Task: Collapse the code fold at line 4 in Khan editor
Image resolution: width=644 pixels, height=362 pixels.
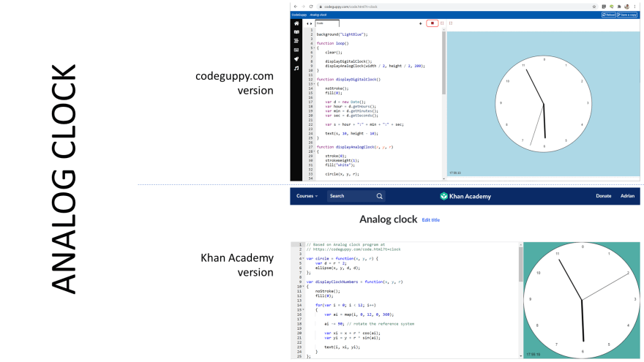Action: pyautogui.click(x=304, y=259)
